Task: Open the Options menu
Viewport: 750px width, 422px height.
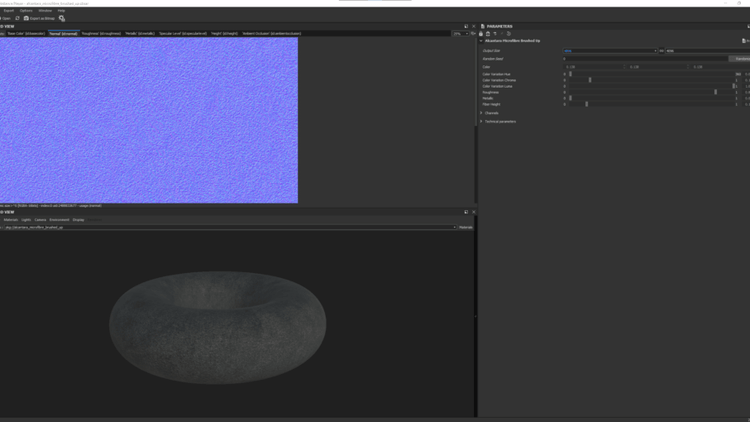Action: click(26, 11)
